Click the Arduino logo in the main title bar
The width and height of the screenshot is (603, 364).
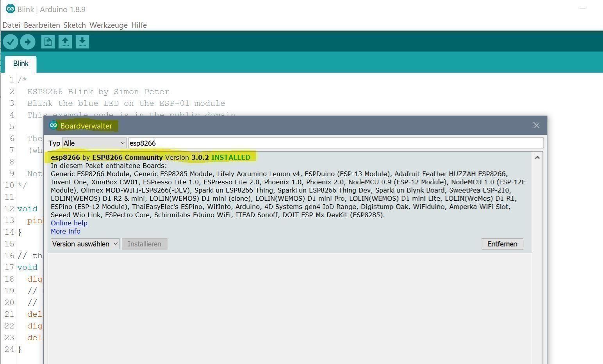click(11, 9)
